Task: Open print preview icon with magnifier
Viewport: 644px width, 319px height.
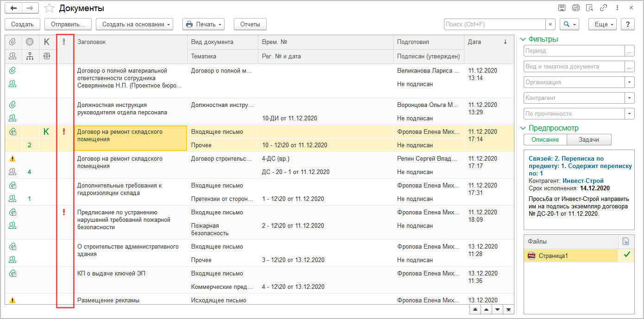Action: click(589, 8)
